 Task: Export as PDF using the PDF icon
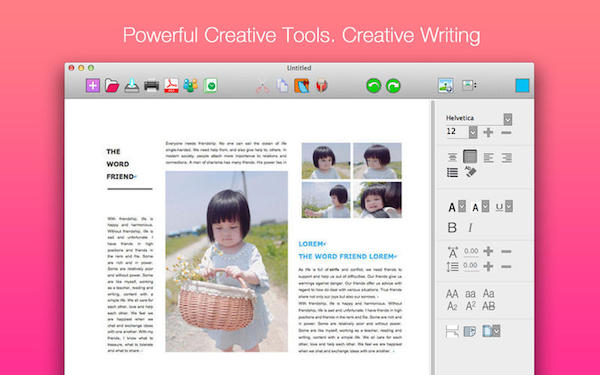[x=171, y=86]
